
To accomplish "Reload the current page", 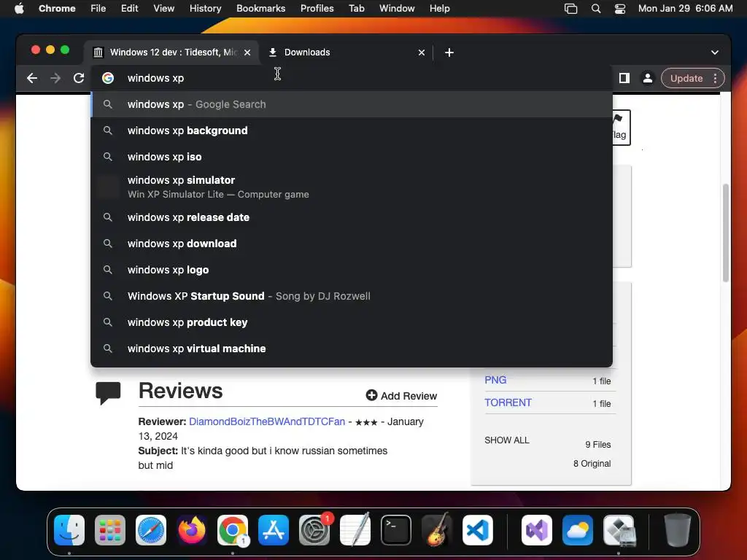I will tap(79, 78).
